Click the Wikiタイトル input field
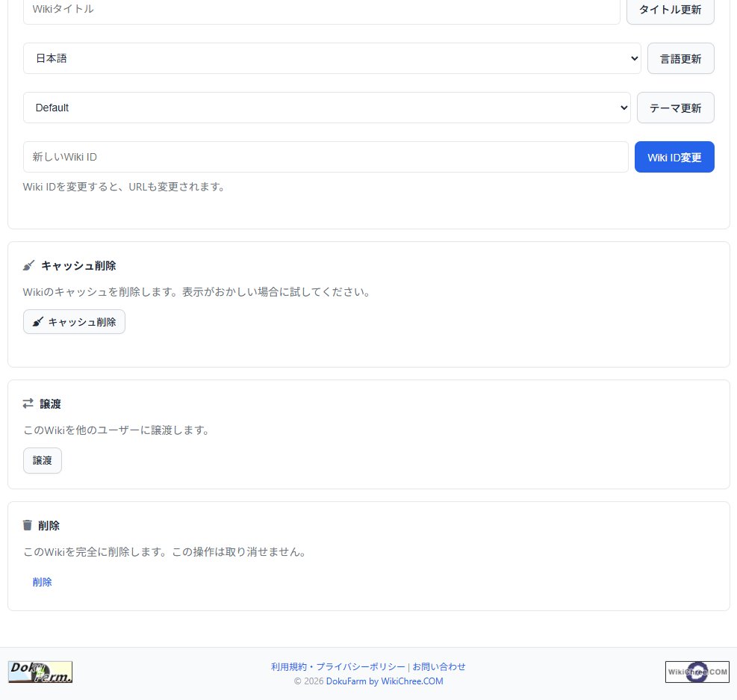737x700 pixels. [322, 10]
